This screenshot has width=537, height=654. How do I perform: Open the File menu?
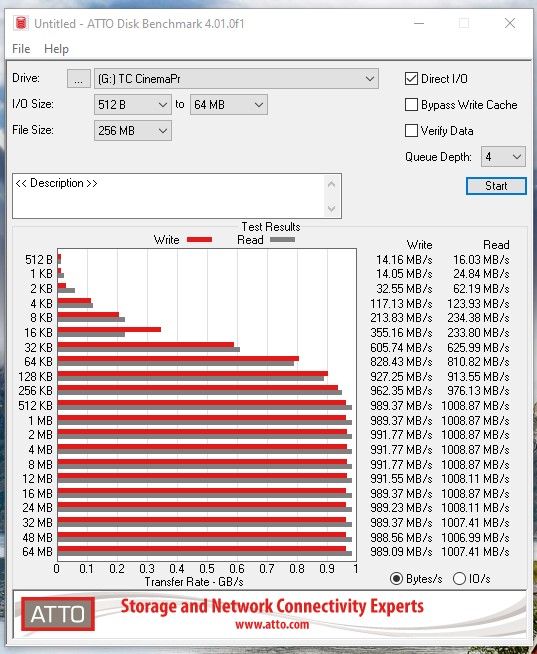[x=21, y=49]
